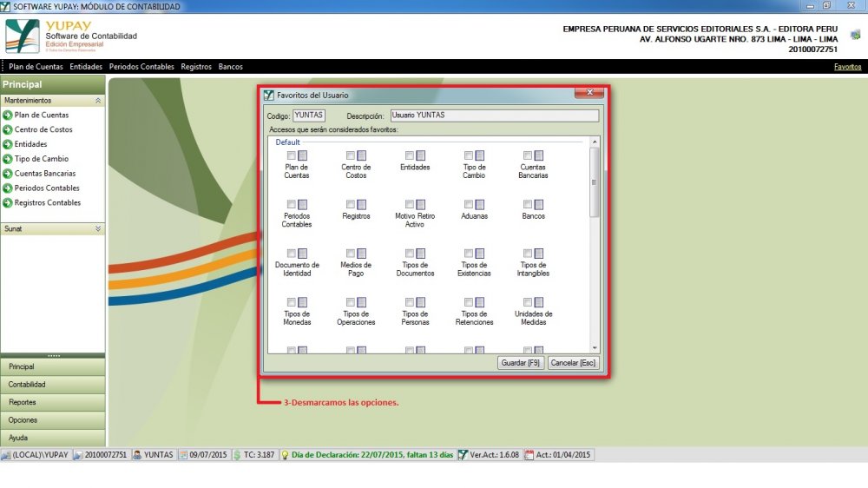The height and width of the screenshot is (488, 868).
Task: Click the Entidades favorite icon in dialog
Action: pos(421,155)
